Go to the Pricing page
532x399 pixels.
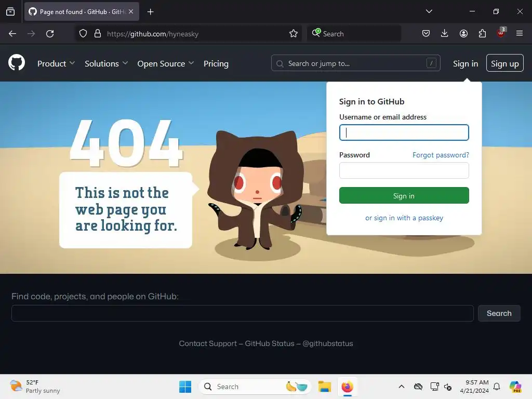(x=216, y=63)
